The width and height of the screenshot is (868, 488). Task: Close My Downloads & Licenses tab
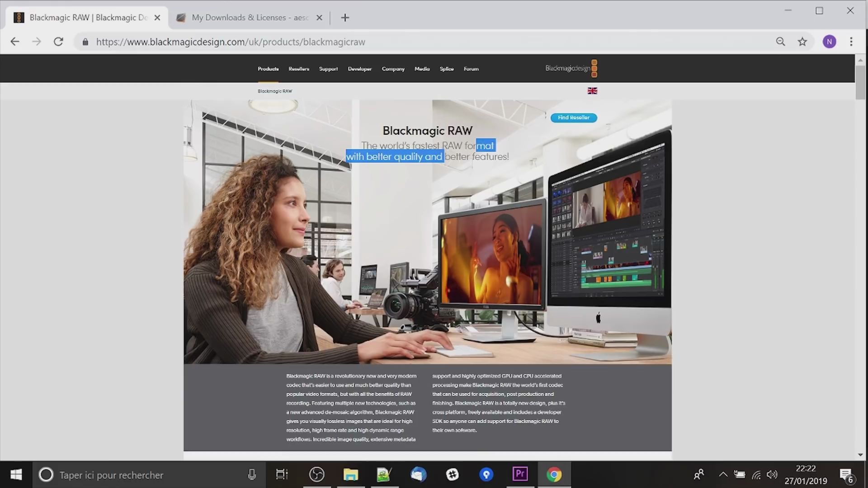coord(319,18)
